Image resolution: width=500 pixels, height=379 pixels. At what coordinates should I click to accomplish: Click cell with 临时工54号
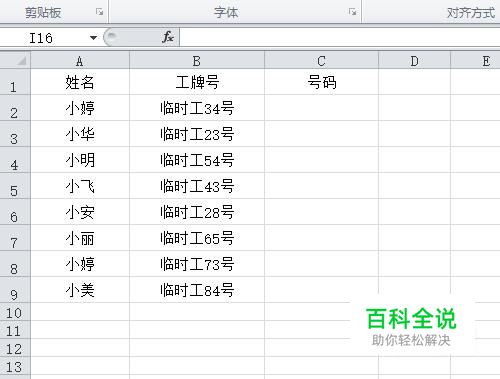coord(197,160)
